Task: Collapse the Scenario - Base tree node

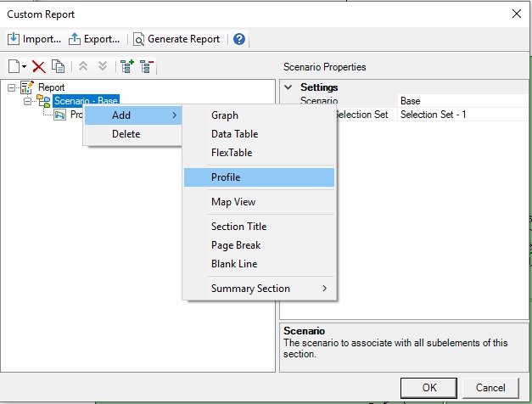Action: click(x=28, y=101)
